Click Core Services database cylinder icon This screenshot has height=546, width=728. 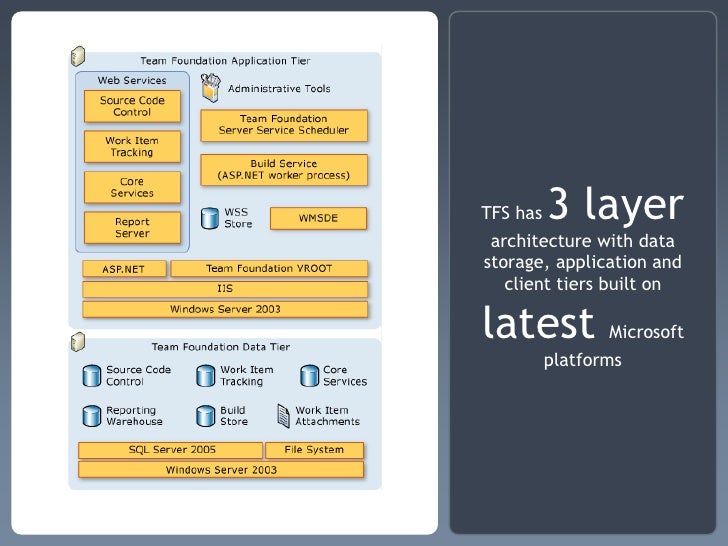pos(309,376)
